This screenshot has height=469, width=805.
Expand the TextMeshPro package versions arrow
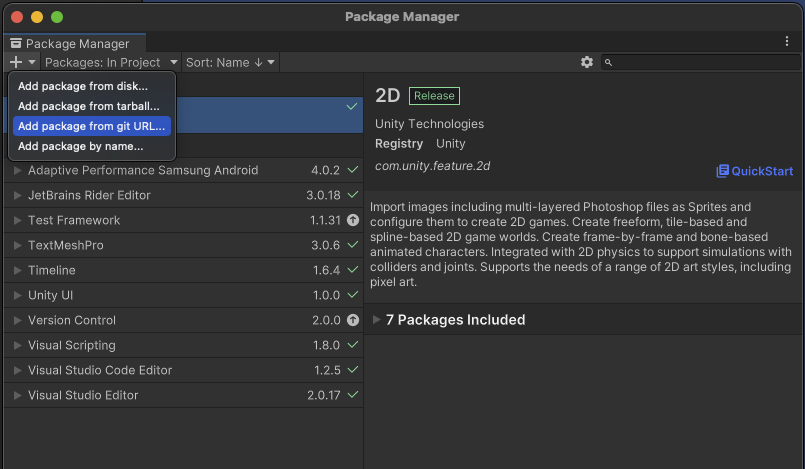pos(17,245)
